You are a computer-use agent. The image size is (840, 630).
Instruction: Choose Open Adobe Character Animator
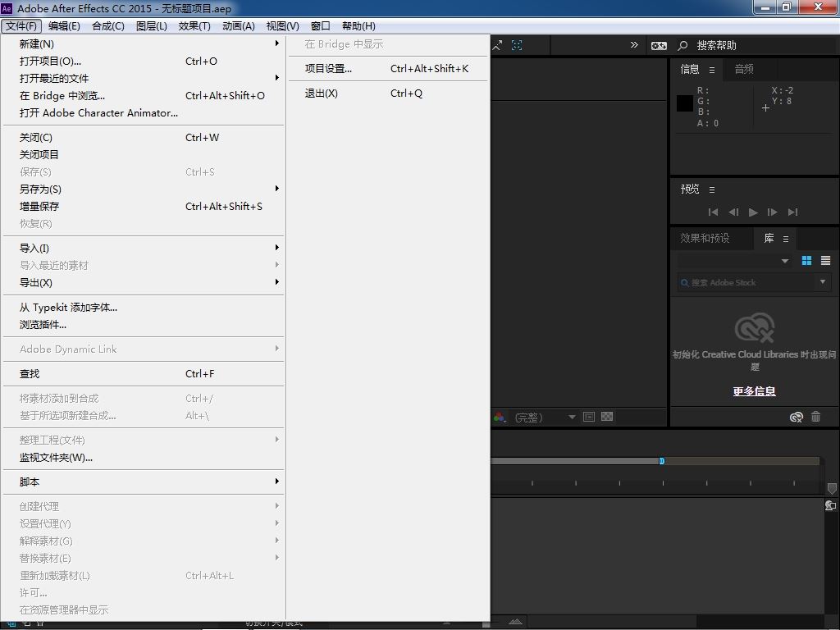point(144,113)
